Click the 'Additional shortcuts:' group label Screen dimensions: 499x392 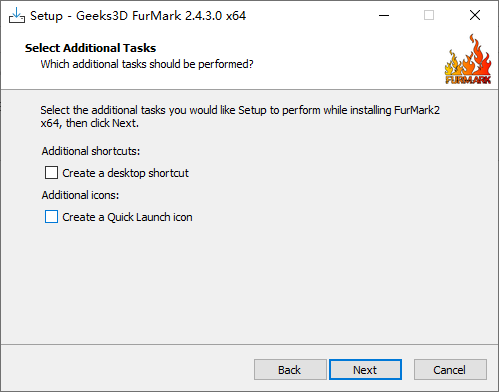pos(91,151)
